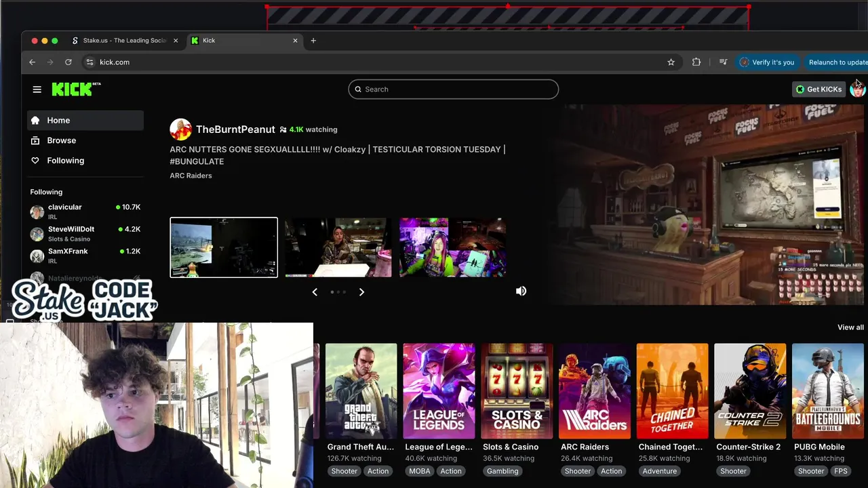868x488 pixels.
Task: Click the KICK logo
Action: pyautogui.click(x=76, y=89)
